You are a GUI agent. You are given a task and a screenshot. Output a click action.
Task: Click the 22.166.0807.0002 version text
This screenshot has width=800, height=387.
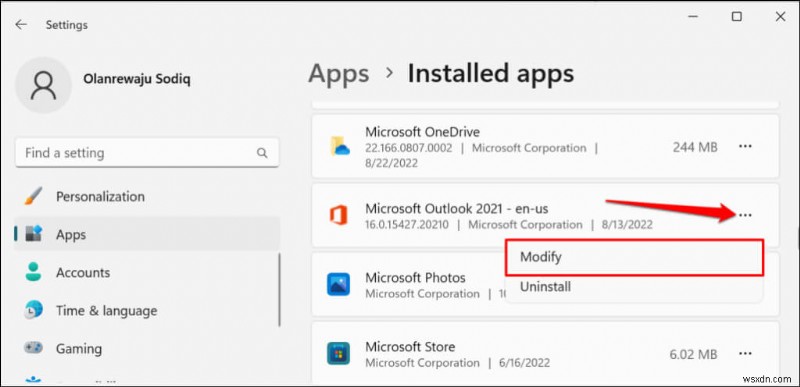[x=410, y=148]
